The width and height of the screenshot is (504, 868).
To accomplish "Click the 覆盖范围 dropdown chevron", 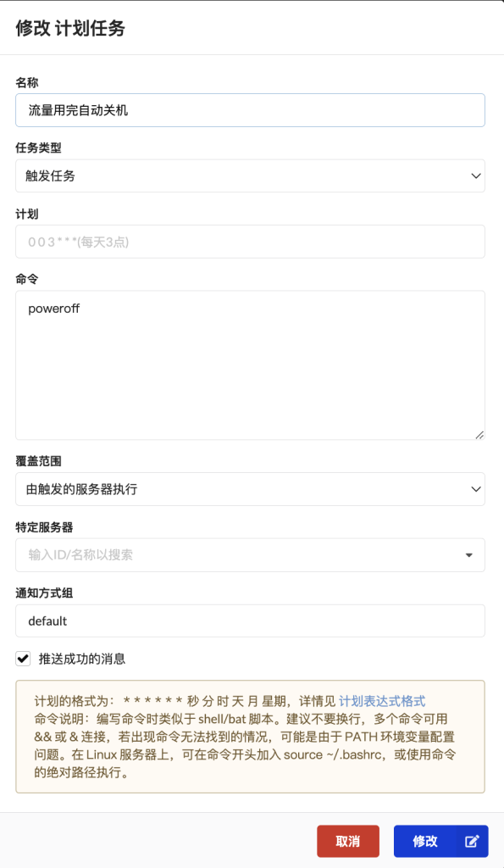I will 474,489.
